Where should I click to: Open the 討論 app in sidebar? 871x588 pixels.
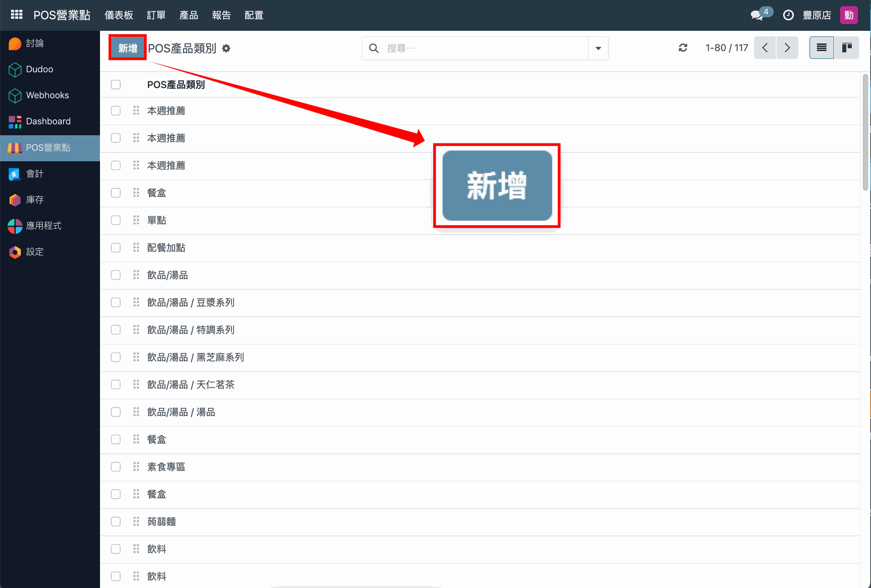[50, 43]
